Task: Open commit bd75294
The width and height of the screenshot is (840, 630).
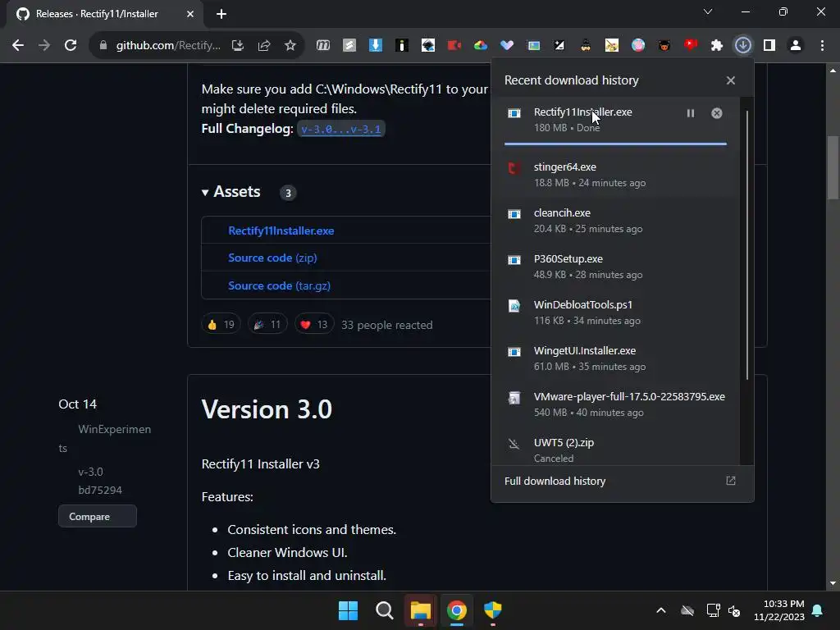Action: [x=100, y=491]
